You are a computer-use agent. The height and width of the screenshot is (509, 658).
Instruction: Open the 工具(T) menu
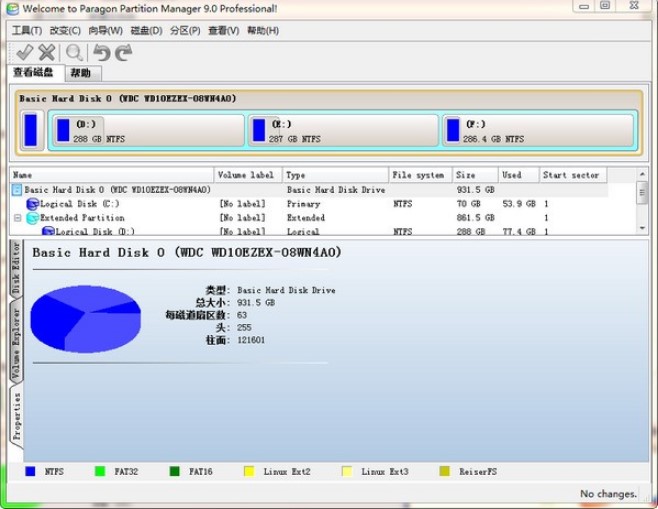point(27,31)
